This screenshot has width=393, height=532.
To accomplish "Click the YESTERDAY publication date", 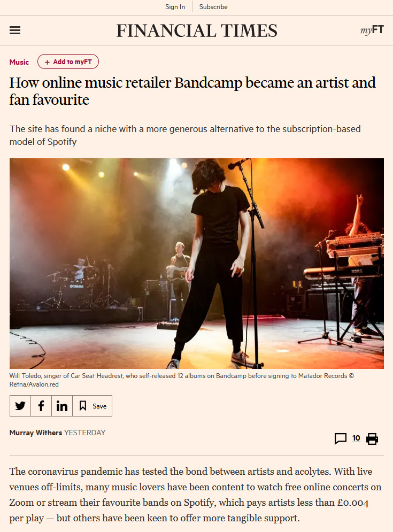I will tap(85, 433).
